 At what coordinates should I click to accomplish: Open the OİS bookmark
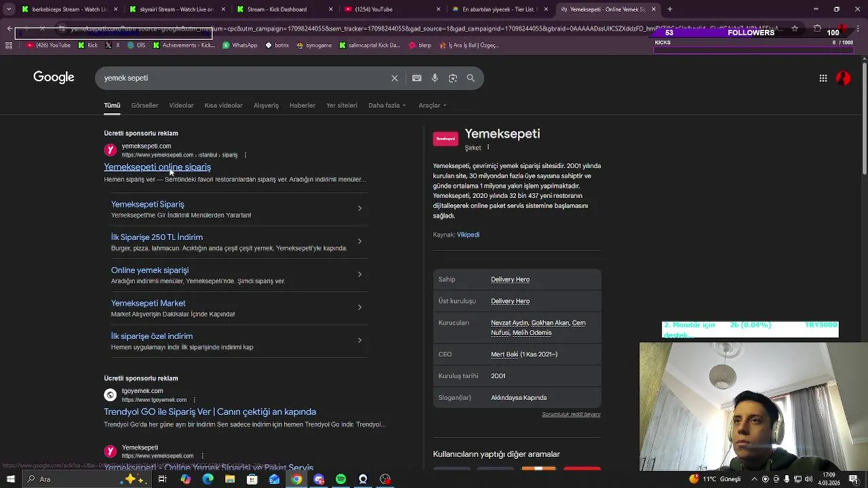coord(136,45)
